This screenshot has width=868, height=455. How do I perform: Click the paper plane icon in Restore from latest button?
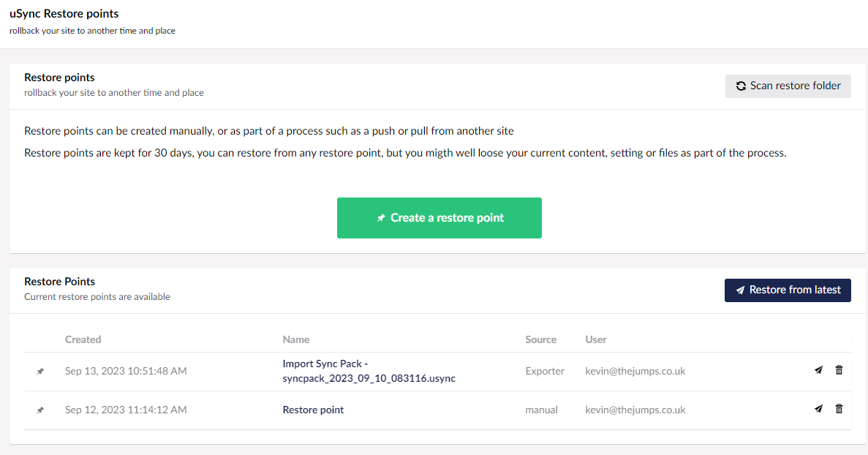[739, 290]
